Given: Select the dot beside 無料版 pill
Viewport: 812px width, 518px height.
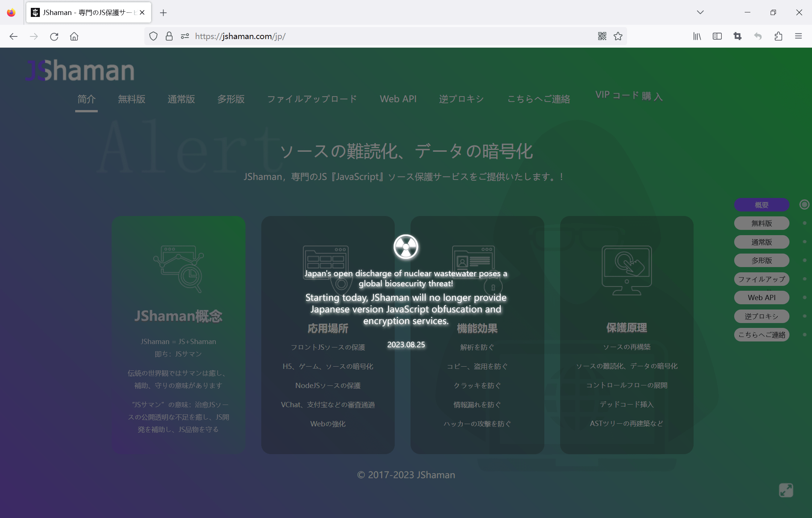Looking at the screenshot, I should pos(804,223).
